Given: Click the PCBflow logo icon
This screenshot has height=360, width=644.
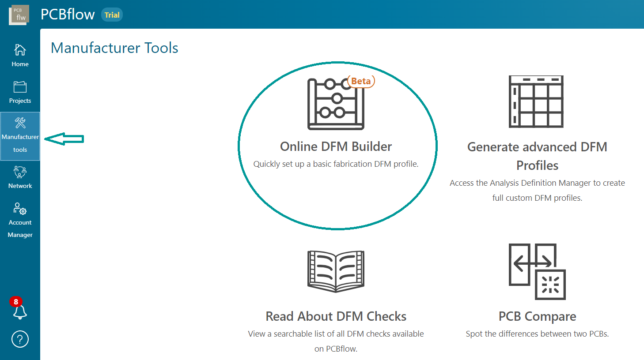Looking at the screenshot, I should tap(19, 15).
